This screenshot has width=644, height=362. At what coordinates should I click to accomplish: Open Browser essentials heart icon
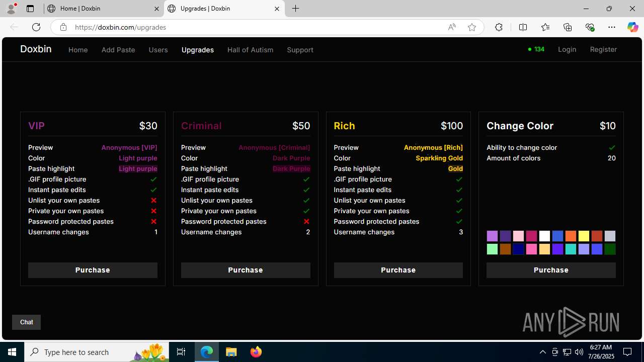pos(590,27)
